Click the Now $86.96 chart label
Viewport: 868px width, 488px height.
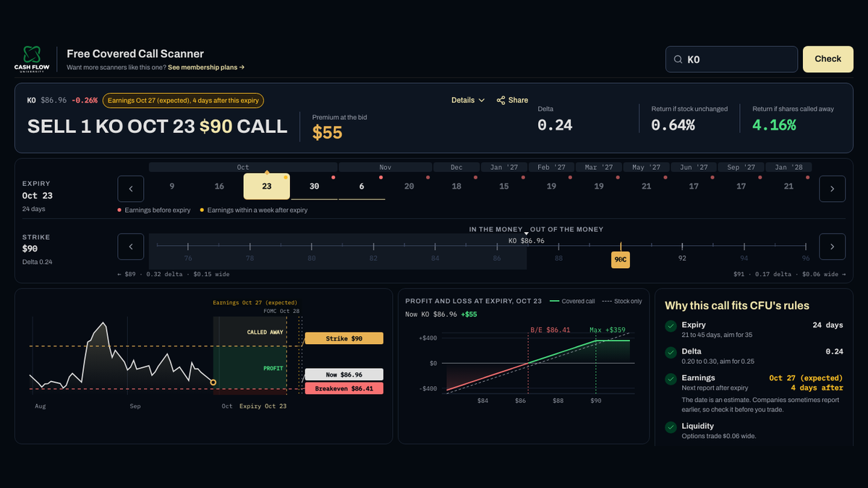coord(344,374)
